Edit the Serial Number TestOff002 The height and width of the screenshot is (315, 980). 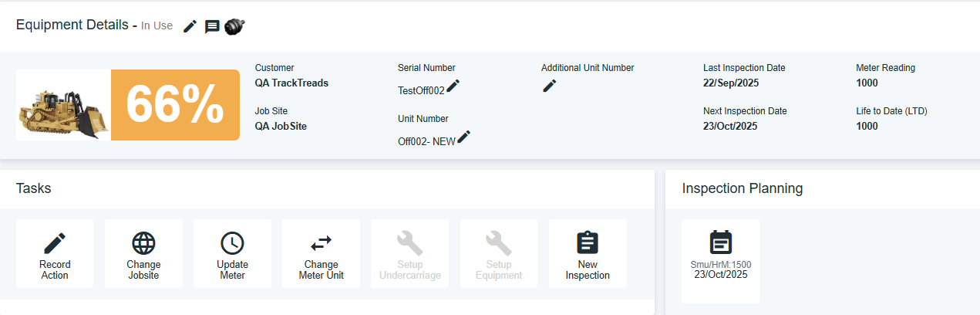point(453,86)
